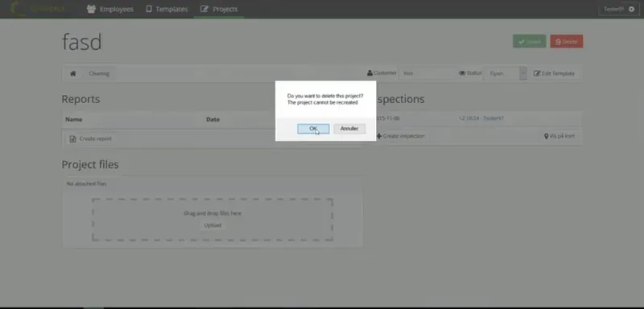Click the person icon beside Customer

[370, 73]
